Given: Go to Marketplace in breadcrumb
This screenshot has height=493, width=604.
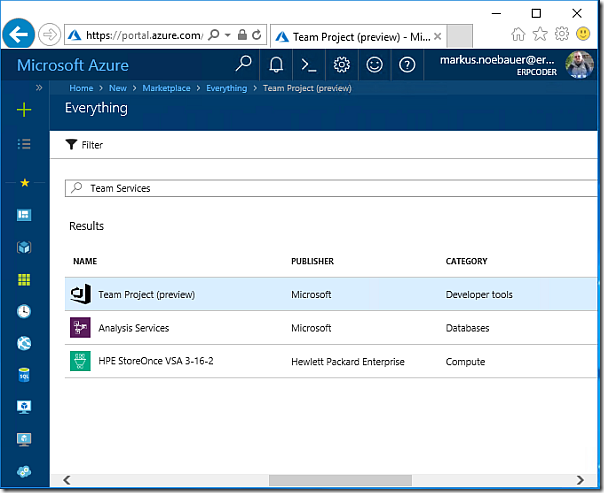Looking at the screenshot, I should (x=166, y=88).
